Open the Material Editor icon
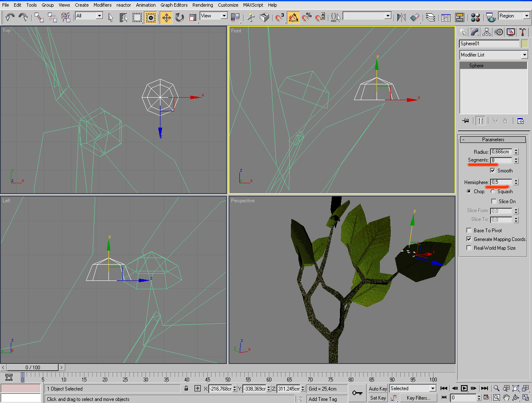Image resolution: width=532 pixels, height=403 pixels. point(475,17)
